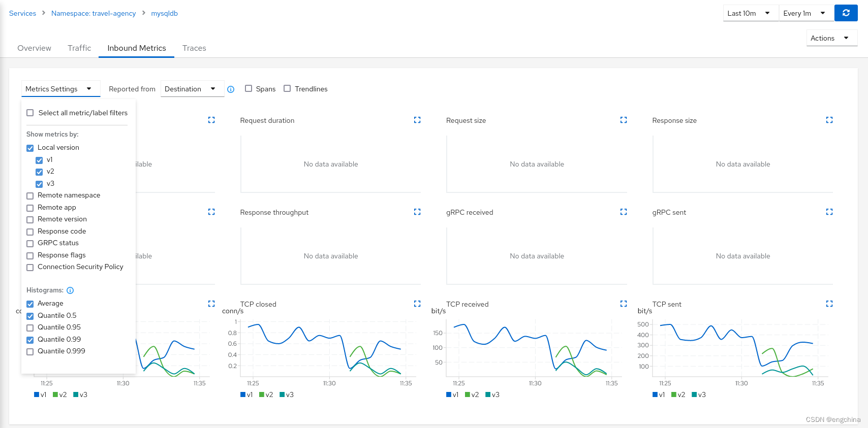Click v2 legend swatch in TCP closed

(x=262, y=394)
